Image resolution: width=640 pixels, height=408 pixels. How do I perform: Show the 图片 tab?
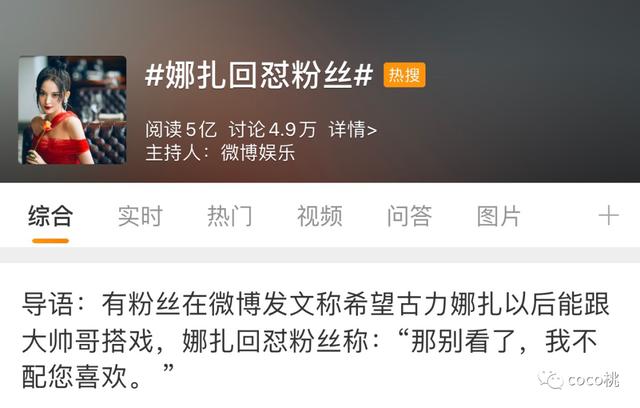pyautogui.click(x=499, y=216)
